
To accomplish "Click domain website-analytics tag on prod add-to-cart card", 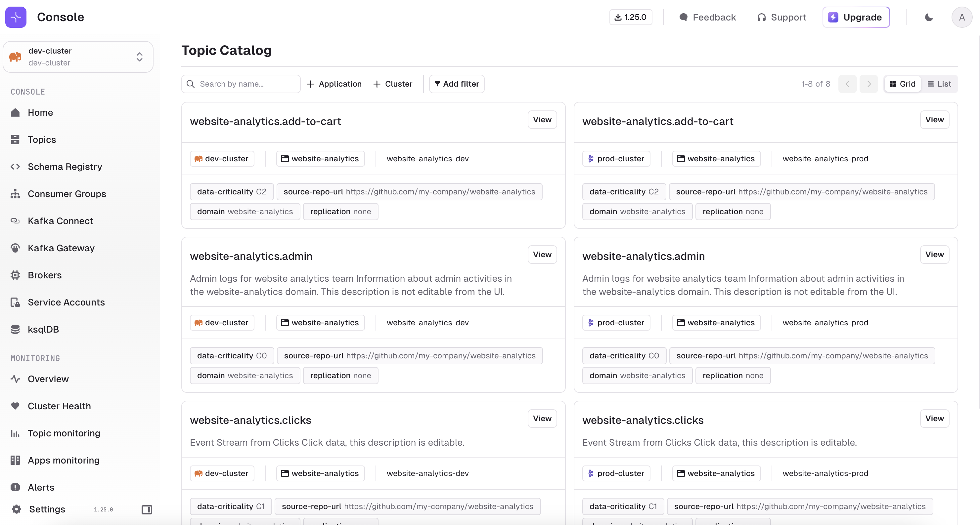I will click(637, 211).
